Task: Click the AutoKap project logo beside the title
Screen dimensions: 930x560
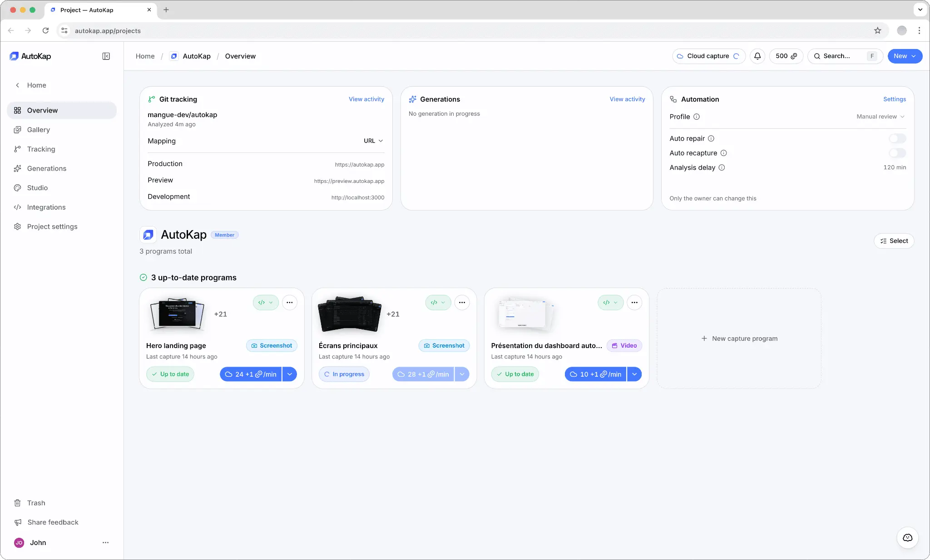Action: pos(148,235)
